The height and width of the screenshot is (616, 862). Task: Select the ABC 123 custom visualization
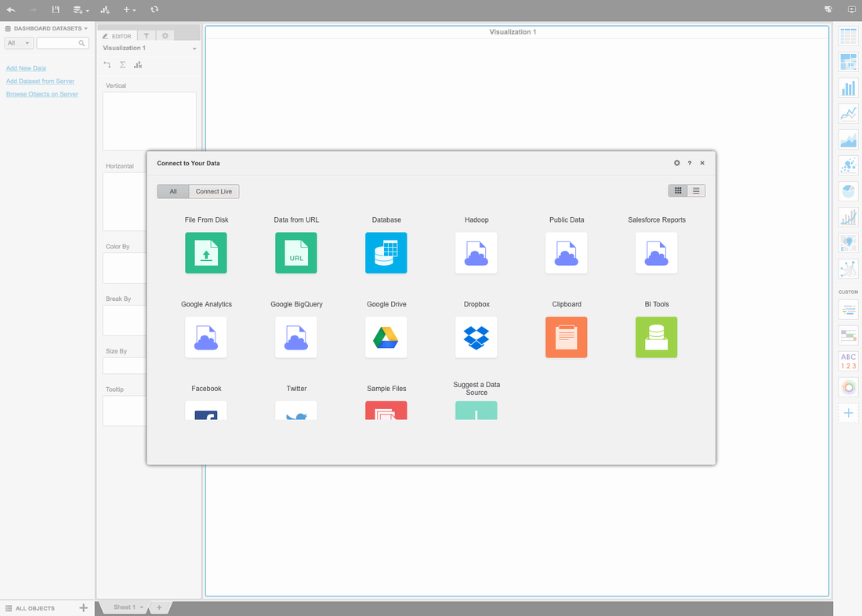[x=848, y=361]
